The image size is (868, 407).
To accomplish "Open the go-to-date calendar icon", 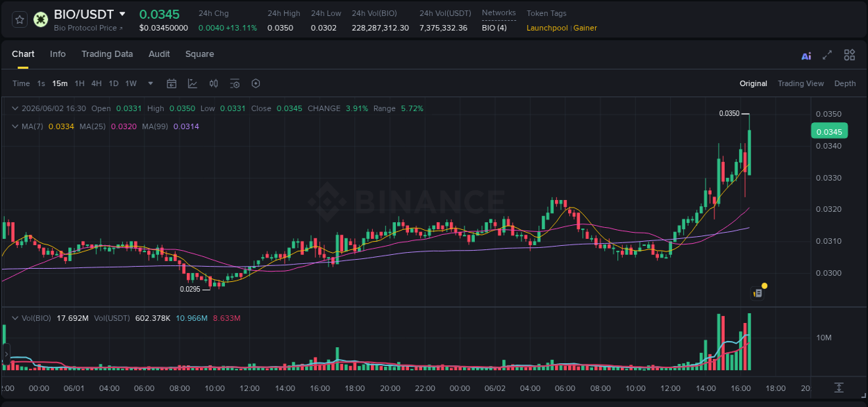I will (172, 83).
